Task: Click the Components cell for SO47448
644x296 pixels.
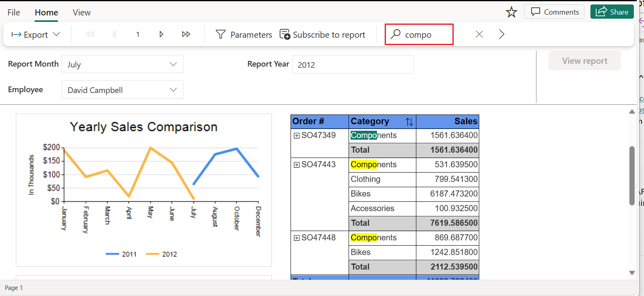Action: (383, 238)
